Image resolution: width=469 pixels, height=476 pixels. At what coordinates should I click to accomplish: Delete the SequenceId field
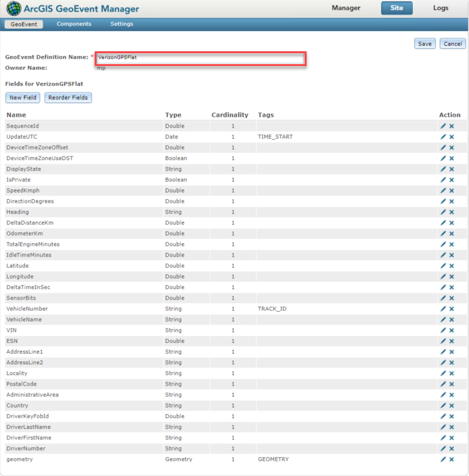[452, 126]
